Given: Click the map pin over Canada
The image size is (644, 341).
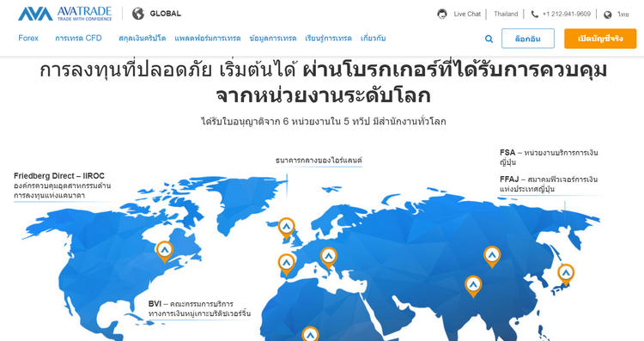Looking at the screenshot, I should 165,252.
